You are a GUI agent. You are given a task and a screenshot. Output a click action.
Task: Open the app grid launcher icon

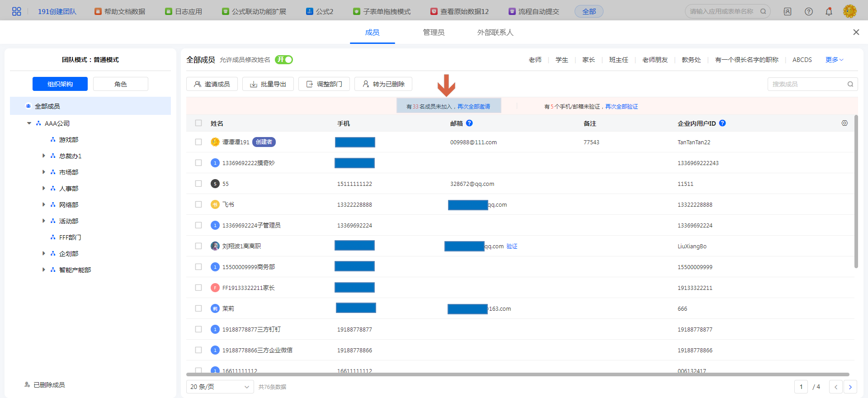click(x=16, y=11)
